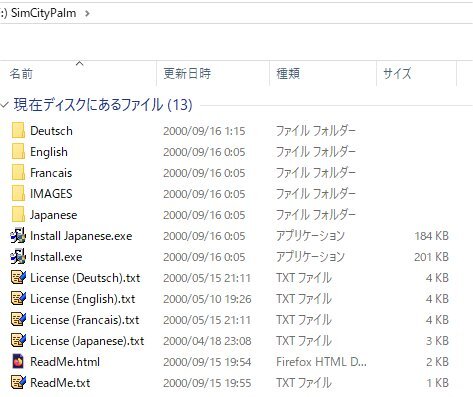
Task: Select the Deutsch folder icon
Action: pyautogui.click(x=18, y=131)
